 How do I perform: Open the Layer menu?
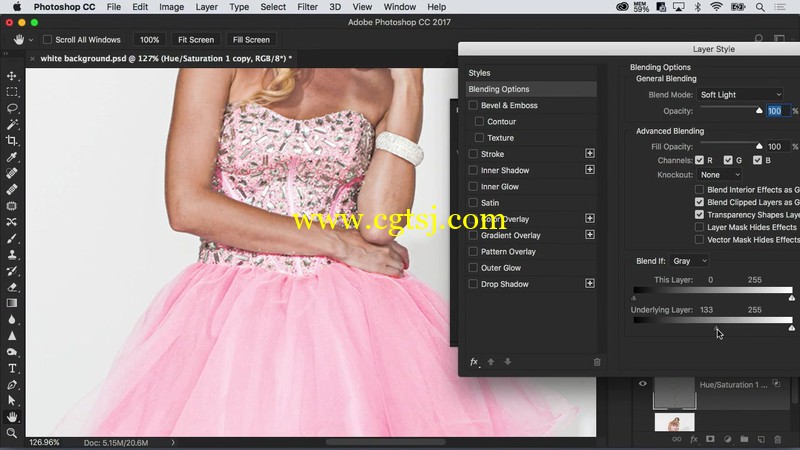[207, 7]
